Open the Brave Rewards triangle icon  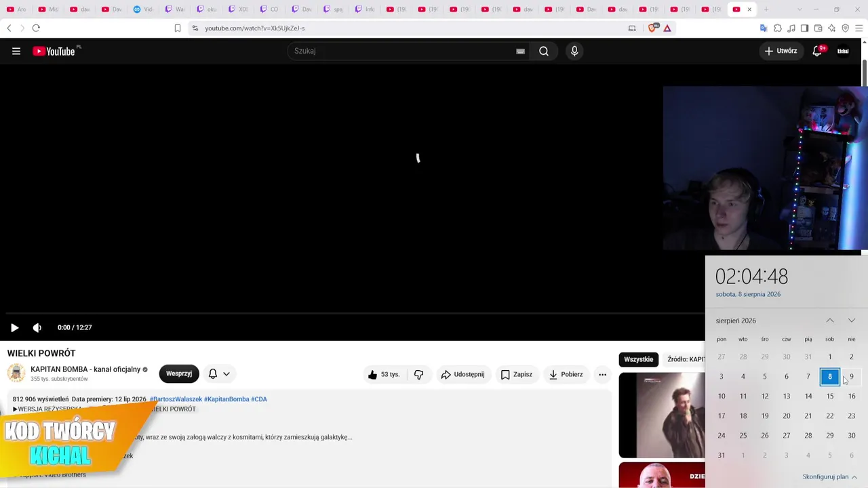tap(667, 28)
